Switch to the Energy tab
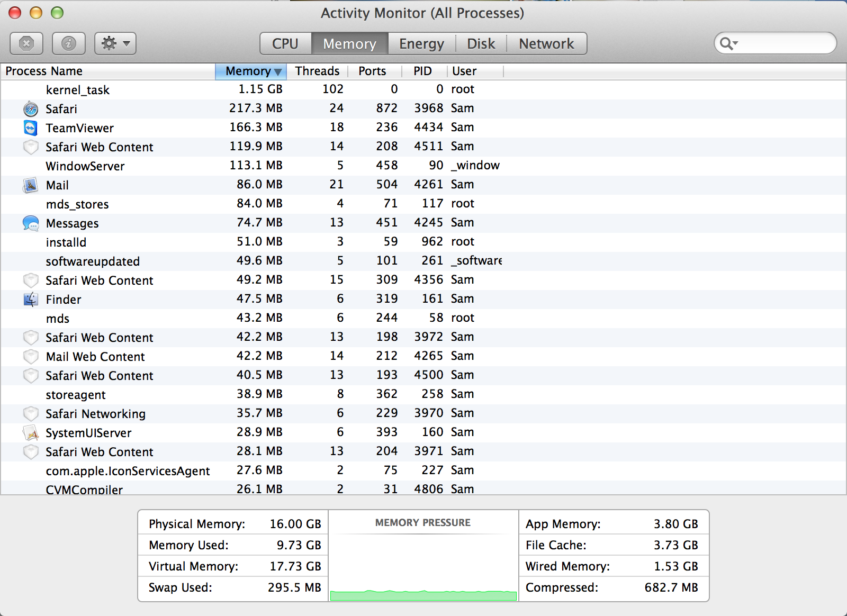Screen dimensions: 847x616 tap(421, 43)
